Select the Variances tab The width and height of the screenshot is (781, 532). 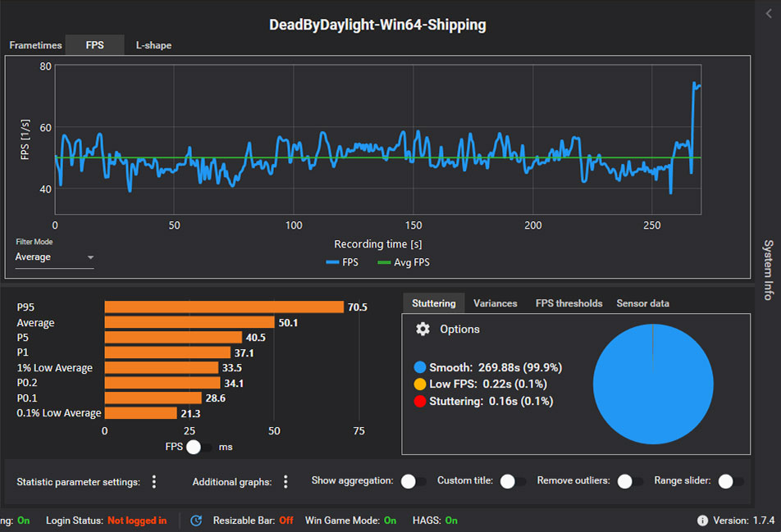tap(496, 303)
